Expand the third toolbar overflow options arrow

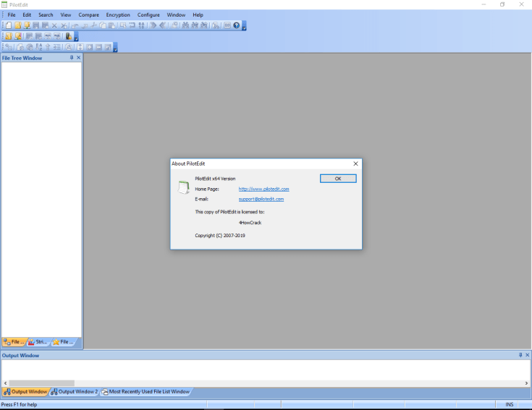[x=115, y=48]
